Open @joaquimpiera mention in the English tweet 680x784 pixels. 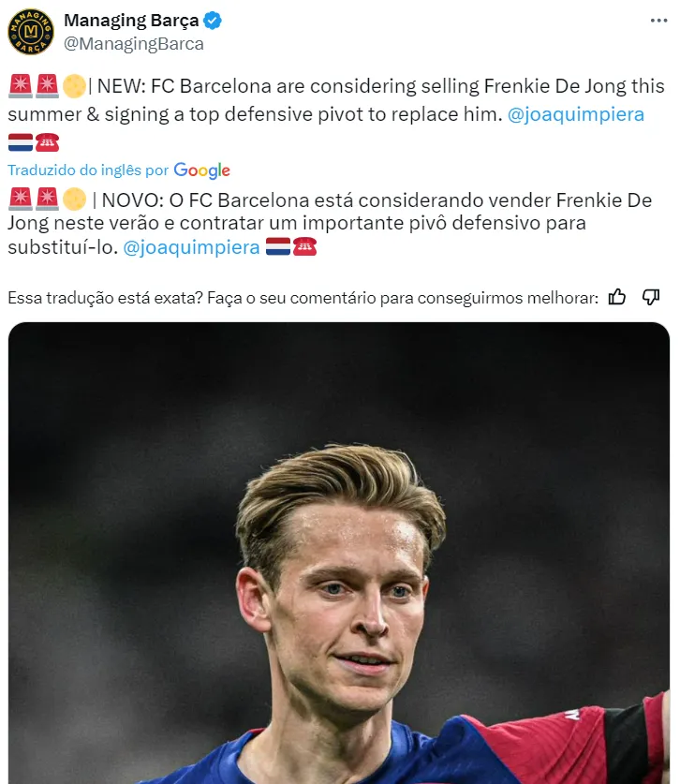click(575, 114)
